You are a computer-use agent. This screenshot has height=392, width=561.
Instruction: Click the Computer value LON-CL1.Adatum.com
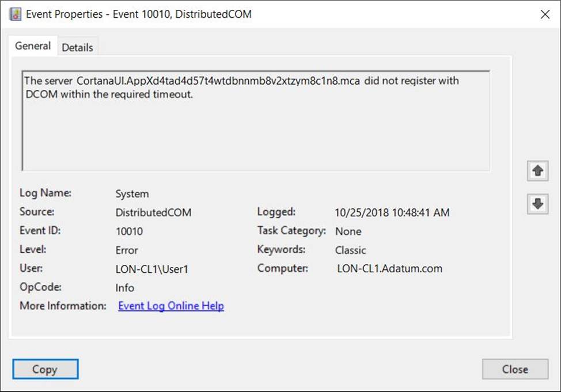tap(389, 269)
